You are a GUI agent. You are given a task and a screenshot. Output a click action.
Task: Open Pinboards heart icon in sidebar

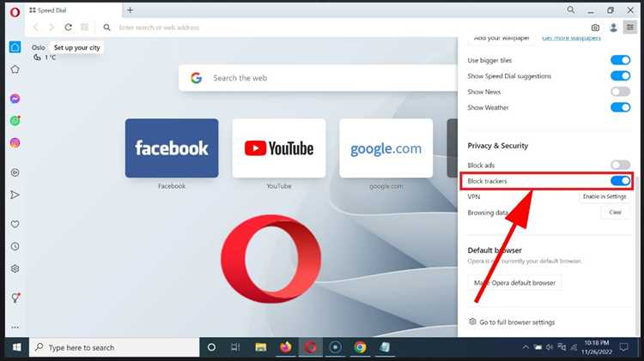[15, 224]
